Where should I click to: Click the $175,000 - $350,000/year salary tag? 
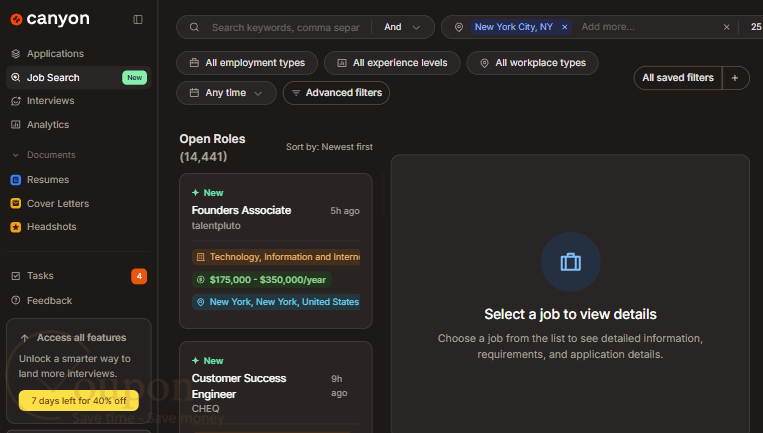pos(262,280)
